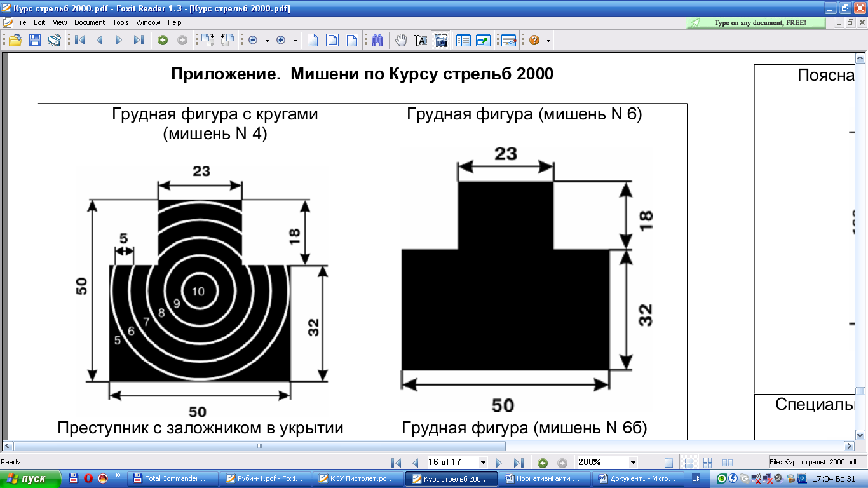This screenshot has height=488, width=868.
Task: Select continuous page layout in status bar
Action: point(688,463)
